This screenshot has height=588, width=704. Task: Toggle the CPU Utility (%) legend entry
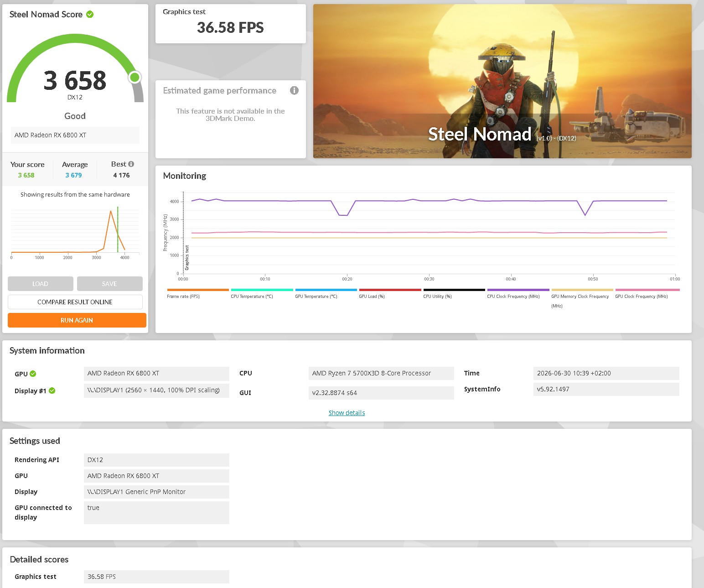coord(454,294)
